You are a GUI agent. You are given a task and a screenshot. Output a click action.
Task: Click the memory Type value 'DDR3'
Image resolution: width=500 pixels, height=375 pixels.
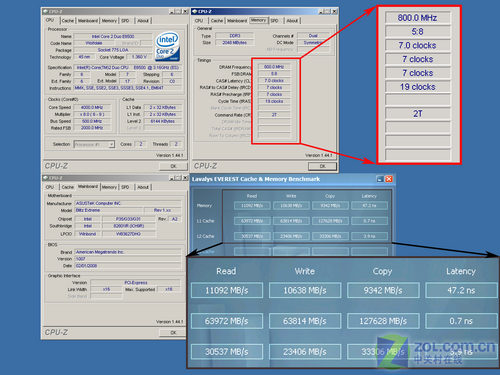pos(235,36)
